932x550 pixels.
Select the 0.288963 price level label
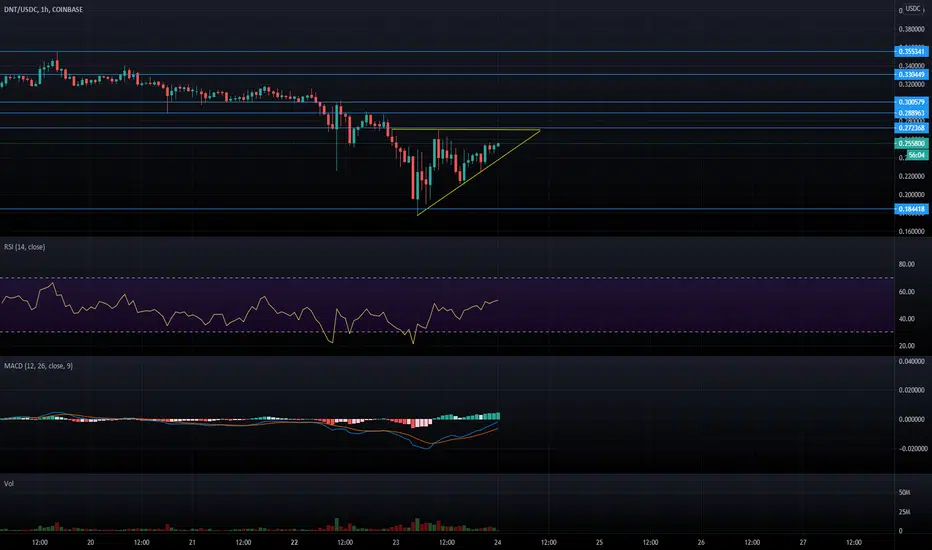(x=911, y=113)
